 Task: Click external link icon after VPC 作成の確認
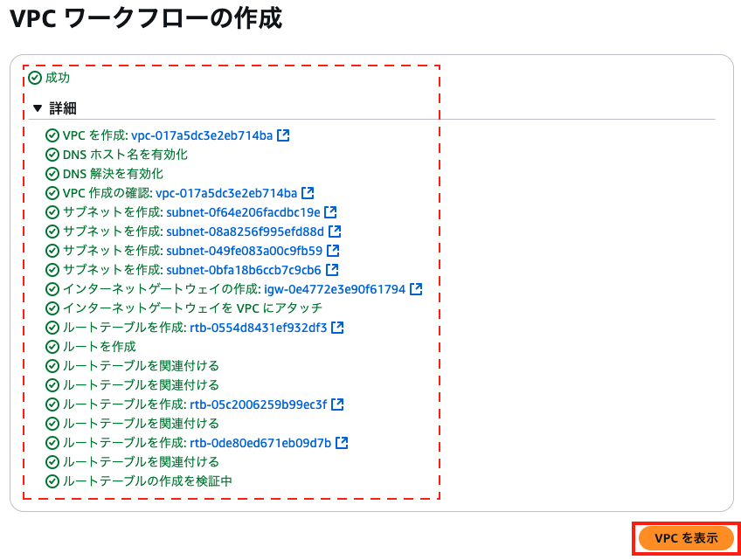pyautogui.click(x=308, y=193)
